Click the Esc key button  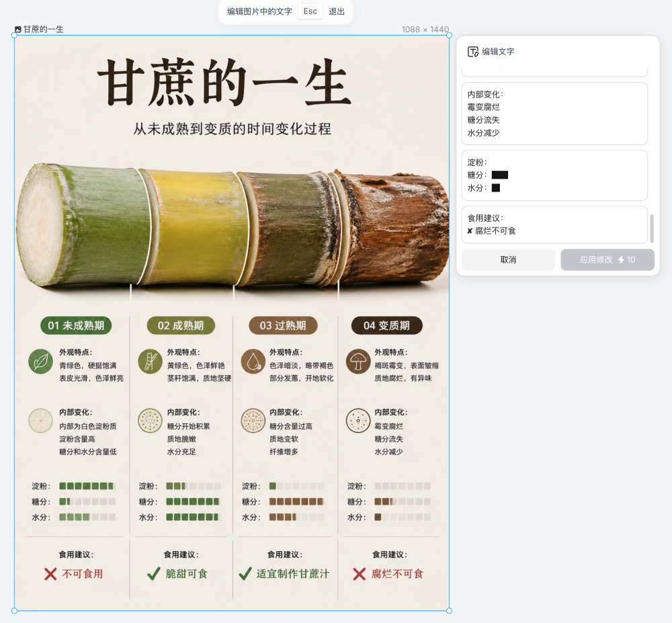coord(310,11)
